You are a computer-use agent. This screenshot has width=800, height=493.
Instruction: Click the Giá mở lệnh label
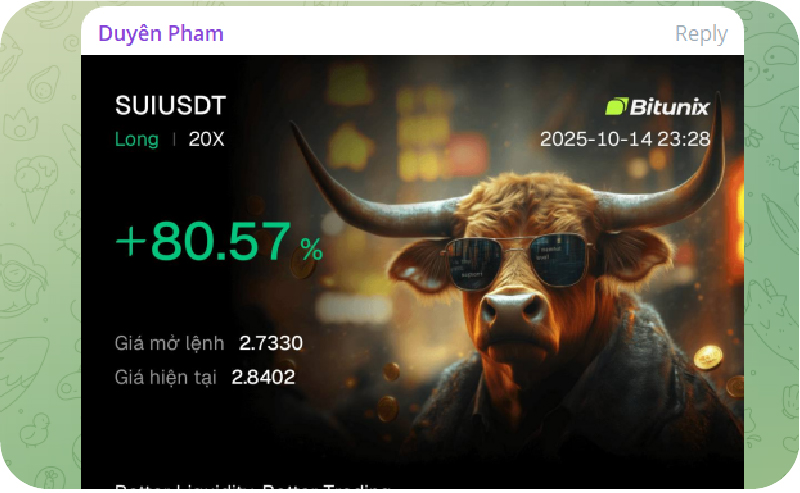[x=169, y=343]
